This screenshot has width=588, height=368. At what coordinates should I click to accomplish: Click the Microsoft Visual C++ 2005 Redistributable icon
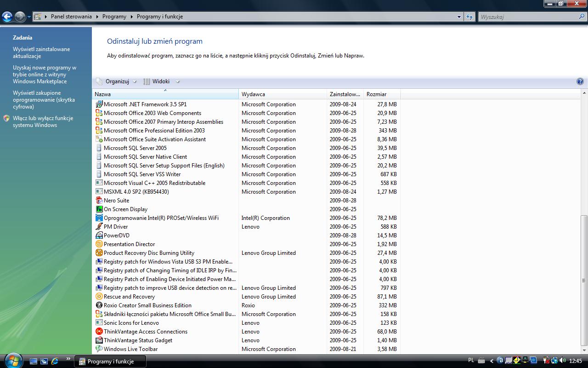click(x=99, y=183)
